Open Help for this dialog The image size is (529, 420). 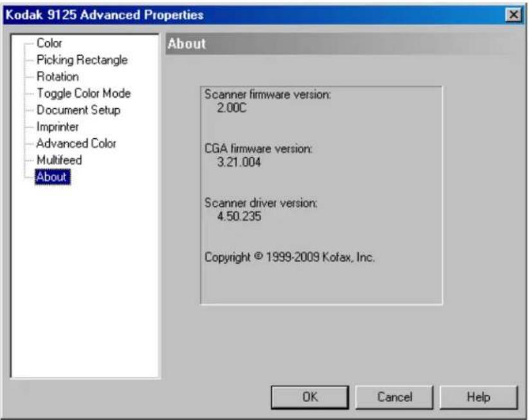point(478,397)
